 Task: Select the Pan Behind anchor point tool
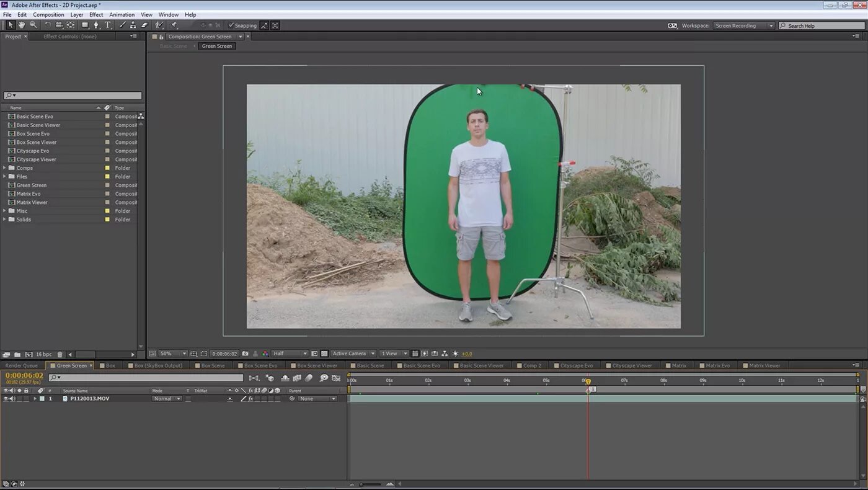70,25
